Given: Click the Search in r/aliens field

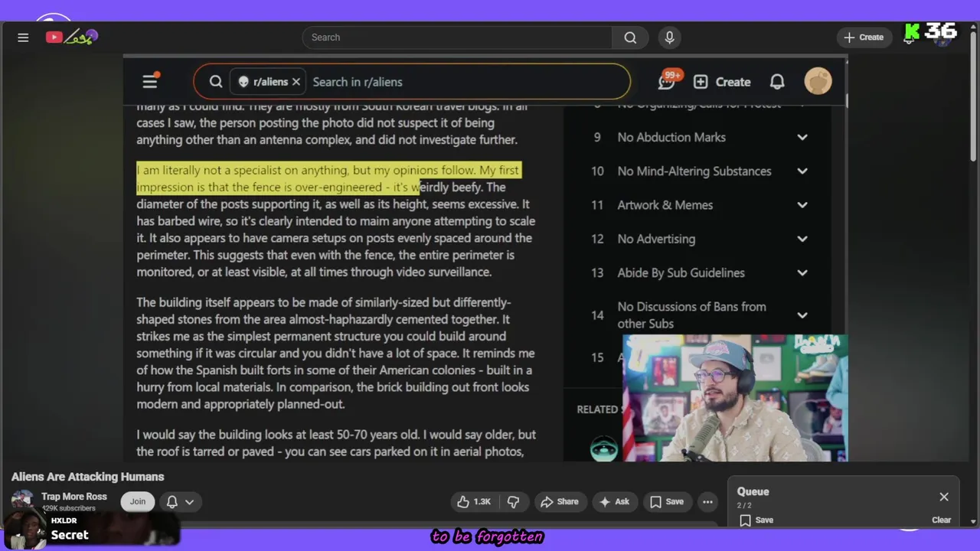Looking at the screenshot, I should click(x=467, y=82).
